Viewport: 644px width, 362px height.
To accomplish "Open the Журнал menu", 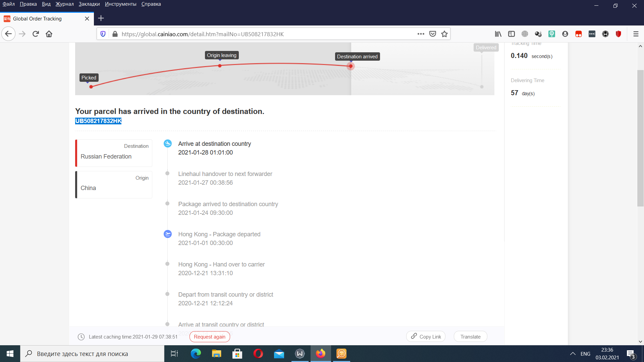I will pos(65,4).
